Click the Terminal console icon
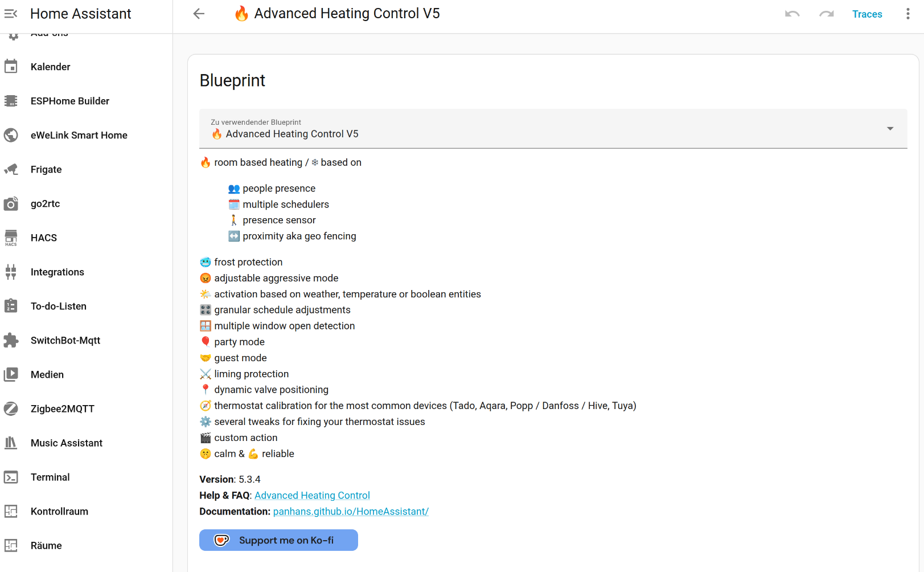924x572 pixels. (11, 477)
